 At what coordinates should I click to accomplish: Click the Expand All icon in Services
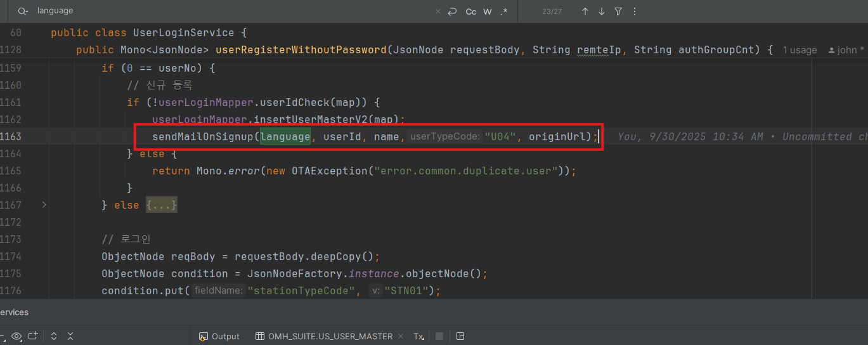(54, 336)
